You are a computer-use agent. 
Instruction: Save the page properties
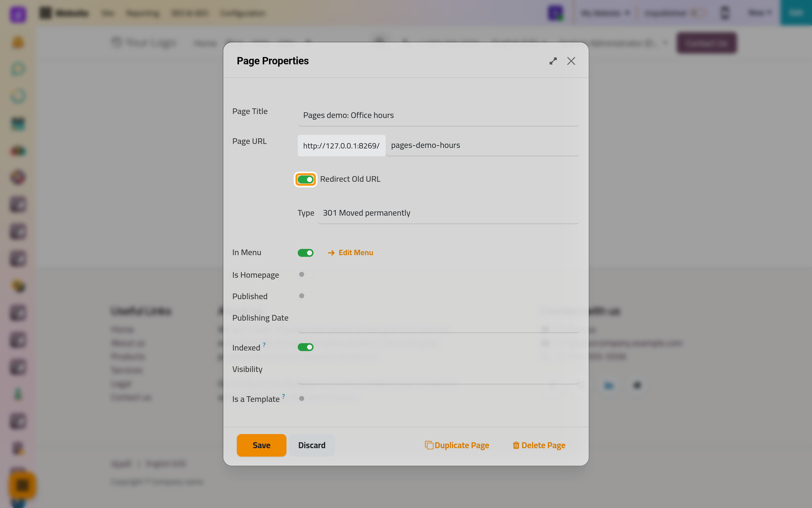pyautogui.click(x=261, y=445)
